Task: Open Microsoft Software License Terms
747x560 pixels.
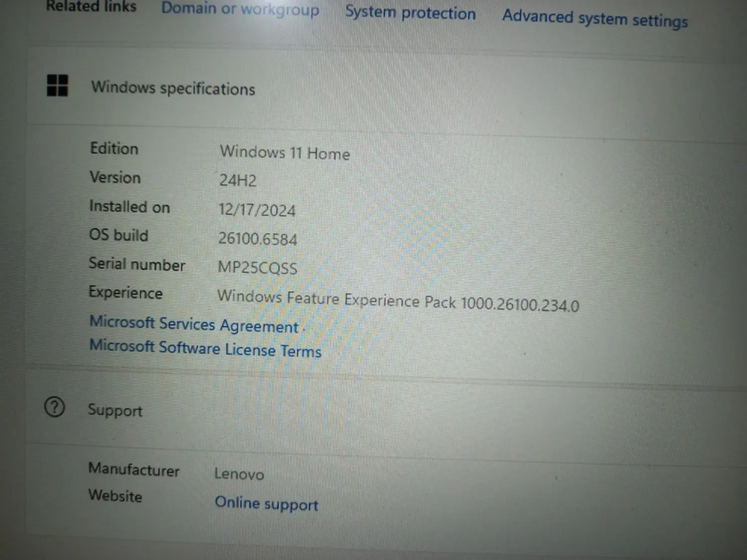Action: point(205,348)
